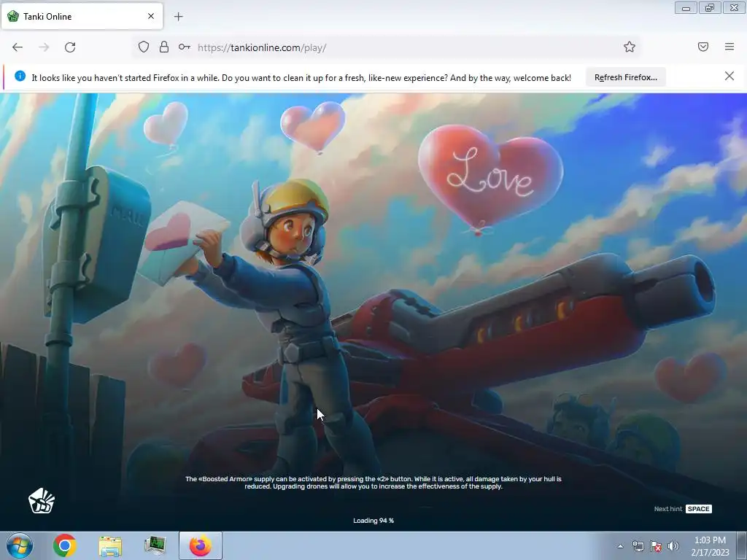The height and width of the screenshot is (560, 747).
Task: Click the Loading 94 % text
Action: [373, 521]
